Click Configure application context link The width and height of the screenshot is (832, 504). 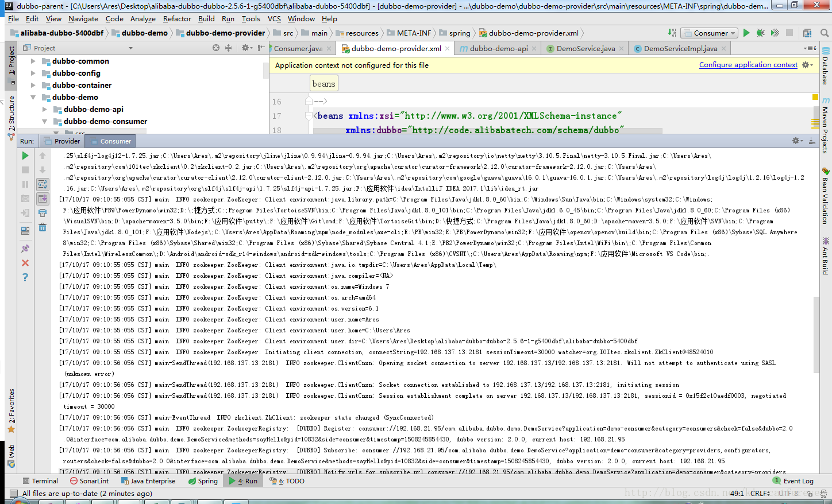pyautogui.click(x=748, y=65)
